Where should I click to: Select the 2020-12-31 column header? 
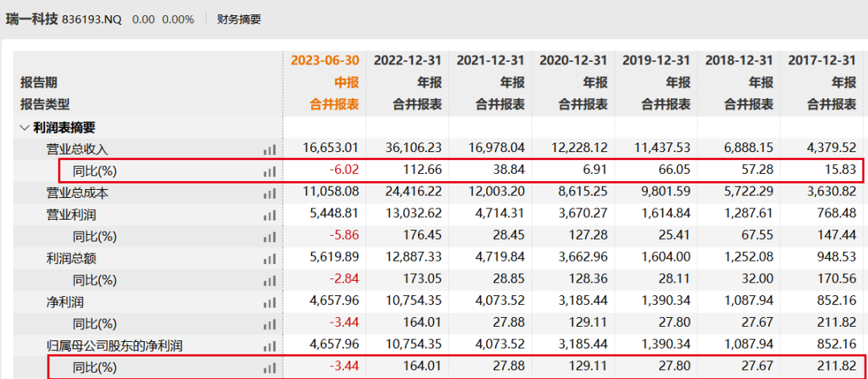574,60
